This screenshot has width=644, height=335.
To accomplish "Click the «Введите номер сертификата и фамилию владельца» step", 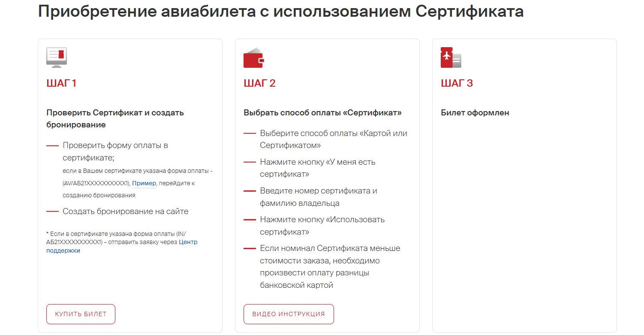I will click(318, 196).
